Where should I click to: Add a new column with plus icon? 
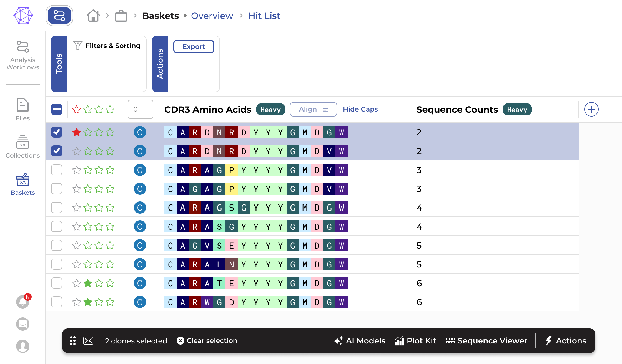tap(591, 109)
